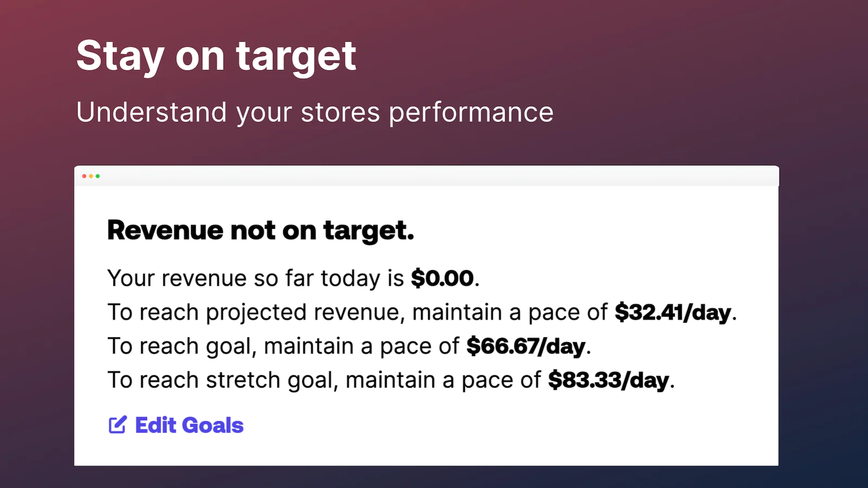Click the word 'stores' in the subtitle

(x=340, y=113)
